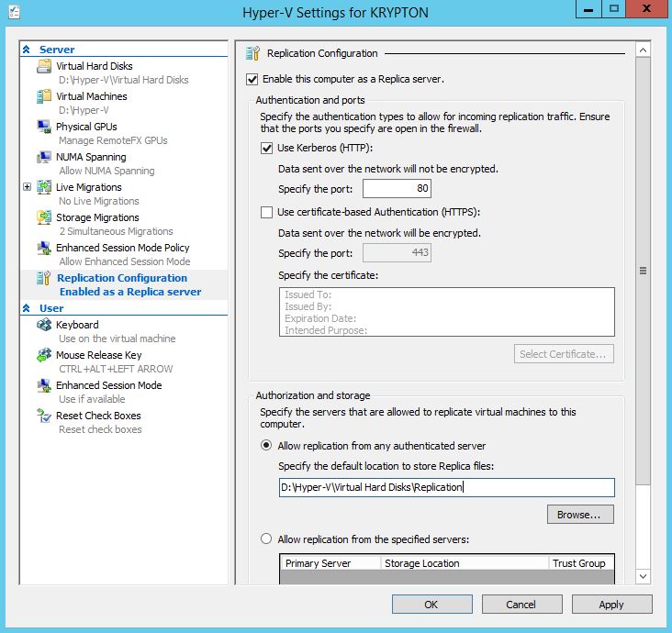This screenshot has width=672, height=633.
Task: Select Replication Configuration in the sidebar
Action: (x=122, y=278)
